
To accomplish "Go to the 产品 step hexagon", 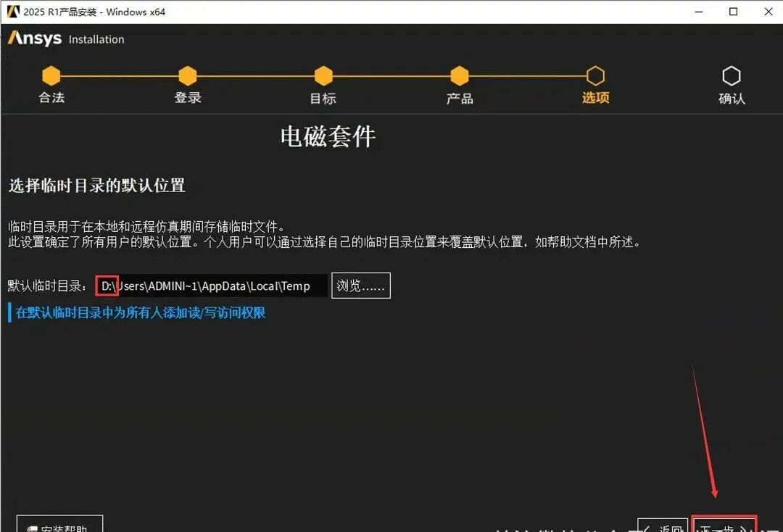I will (x=460, y=76).
